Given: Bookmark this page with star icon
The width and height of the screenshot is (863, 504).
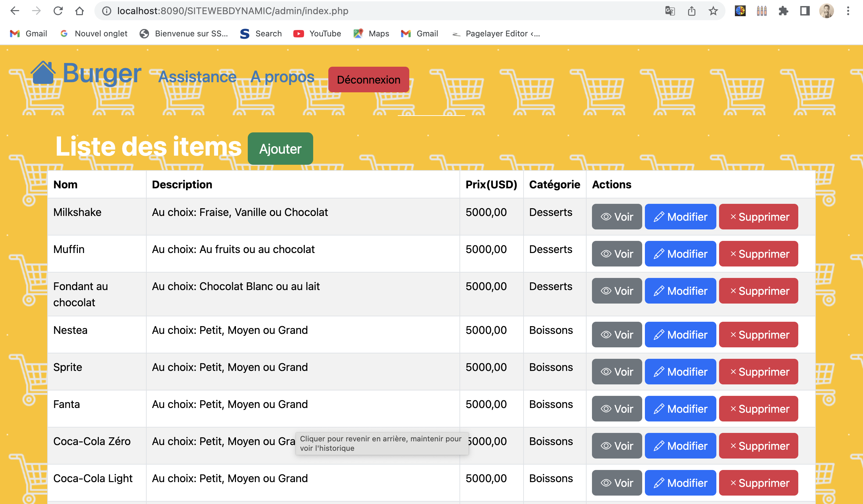Looking at the screenshot, I should point(713,11).
